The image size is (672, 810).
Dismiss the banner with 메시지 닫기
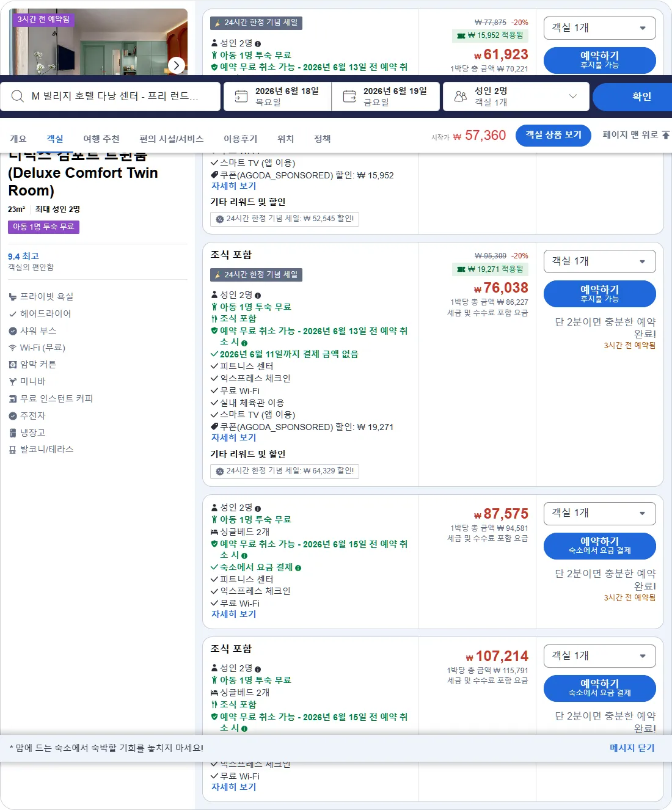click(x=632, y=748)
